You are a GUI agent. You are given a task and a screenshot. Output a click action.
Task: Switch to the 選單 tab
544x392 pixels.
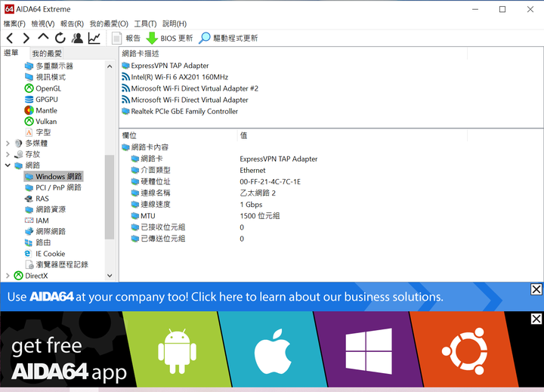[11, 53]
